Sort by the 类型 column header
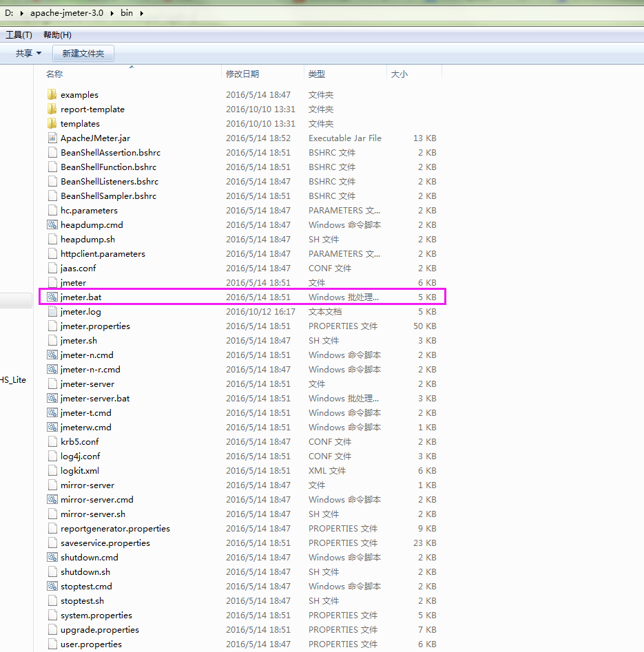The height and width of the screenshot is (652, 644). tap(317, 74)
